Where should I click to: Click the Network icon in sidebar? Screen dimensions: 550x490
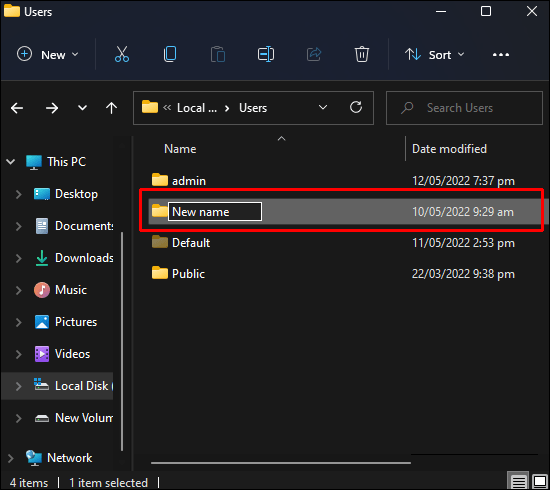[x=34, y=458]
